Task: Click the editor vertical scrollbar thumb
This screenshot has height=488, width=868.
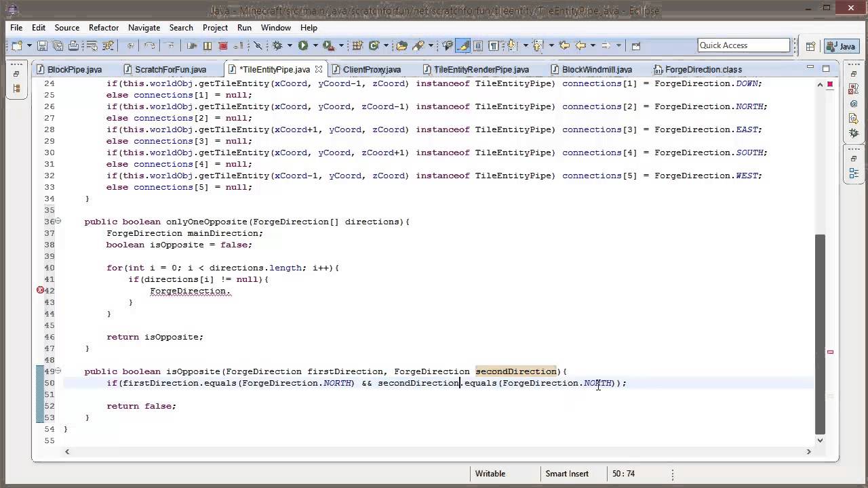Action: (821, 333)
